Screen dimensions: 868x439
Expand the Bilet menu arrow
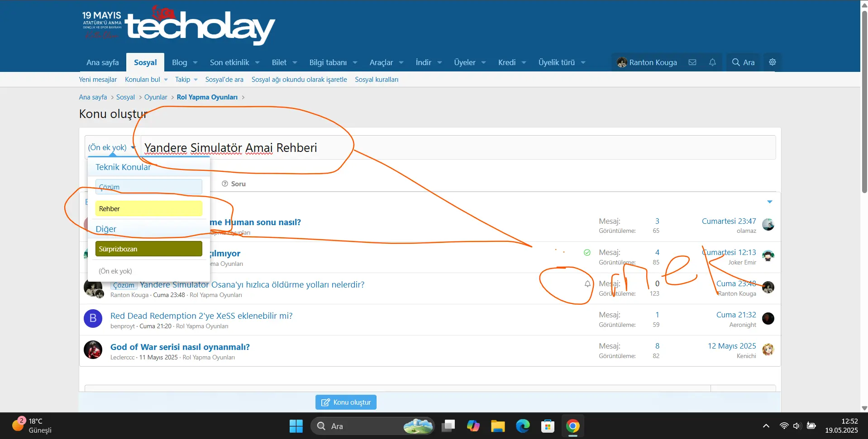[295, 62]
